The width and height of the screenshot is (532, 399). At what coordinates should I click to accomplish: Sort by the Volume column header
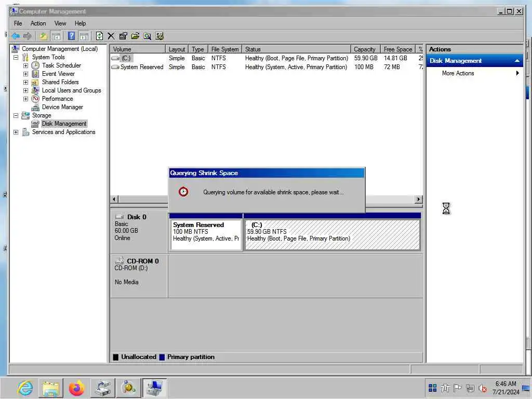pyautogui.click(x=138, y=49)
